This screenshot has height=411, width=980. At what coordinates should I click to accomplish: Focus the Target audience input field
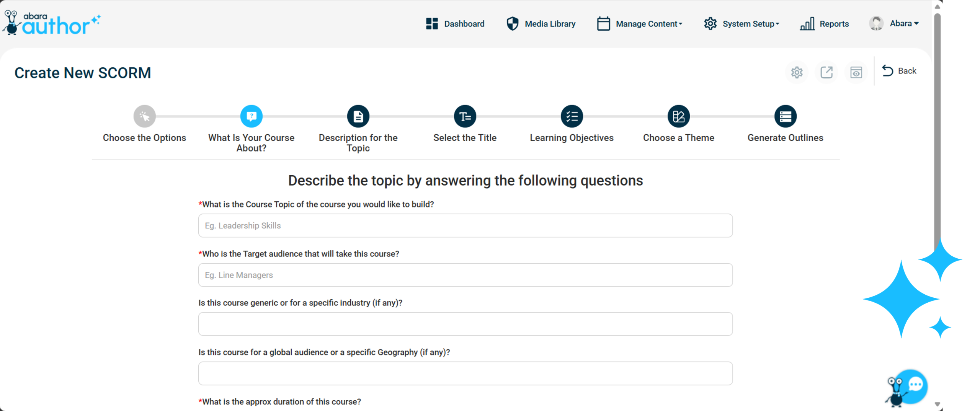(465, 275)
